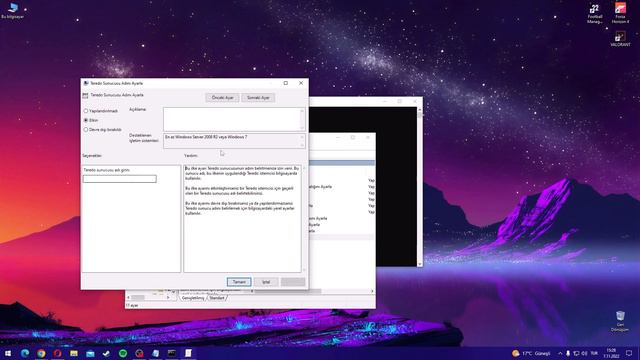
Task: Open Opera browser from taskbar
Action: pos(58,353)
